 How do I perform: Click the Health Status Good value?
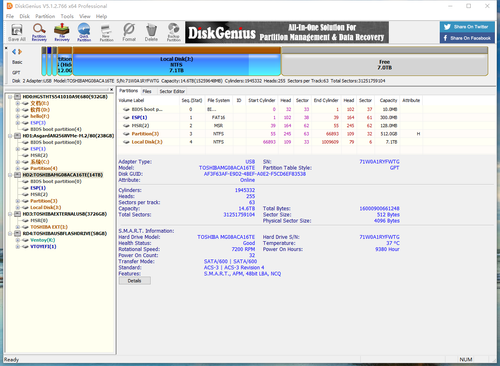click(249, 243)
